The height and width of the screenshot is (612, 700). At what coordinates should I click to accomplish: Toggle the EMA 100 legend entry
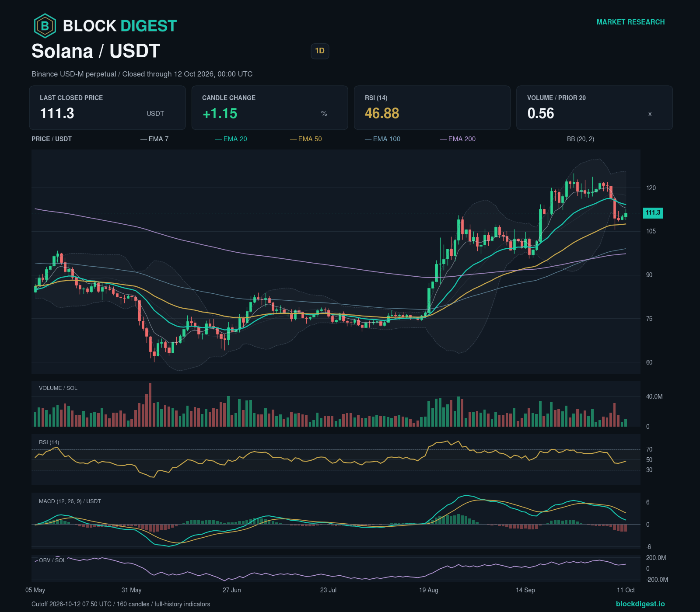382,139
